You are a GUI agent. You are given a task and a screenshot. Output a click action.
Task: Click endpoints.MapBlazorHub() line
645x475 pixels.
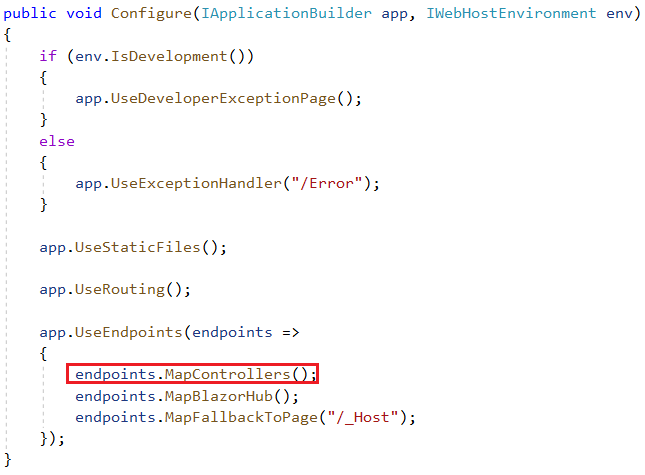click(x=187, y=396)
